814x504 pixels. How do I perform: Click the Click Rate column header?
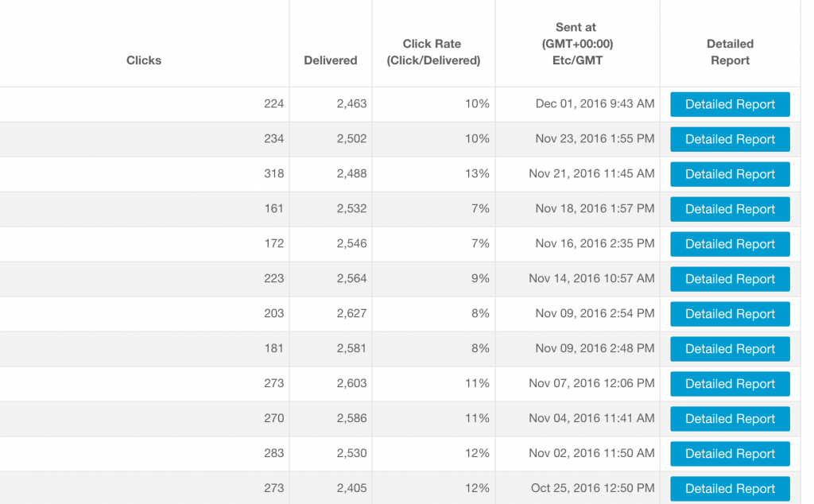(433, 52)
